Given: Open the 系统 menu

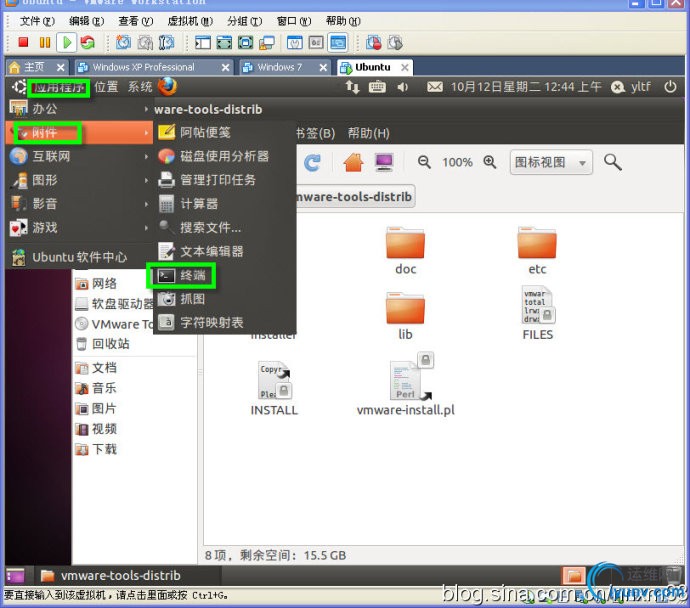Looking at the screenshot, I should (x=140, y=87).
